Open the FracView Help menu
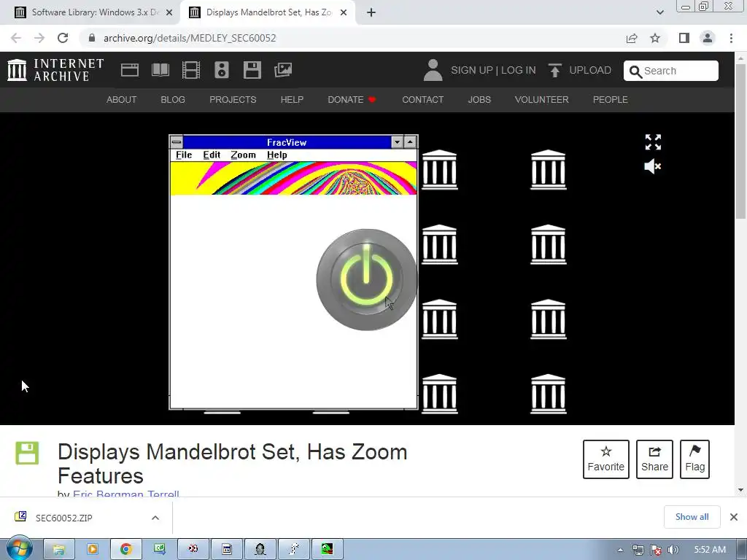 click(276, 155)
